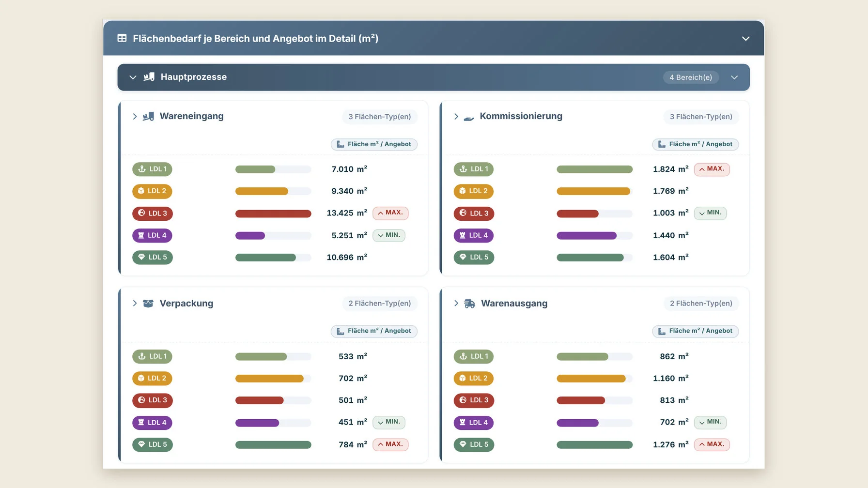The height and width of the screenshot is (488, 868).
Task: Click the LDL 5 gem badge in Warenausgang
Action: point(474,444)
